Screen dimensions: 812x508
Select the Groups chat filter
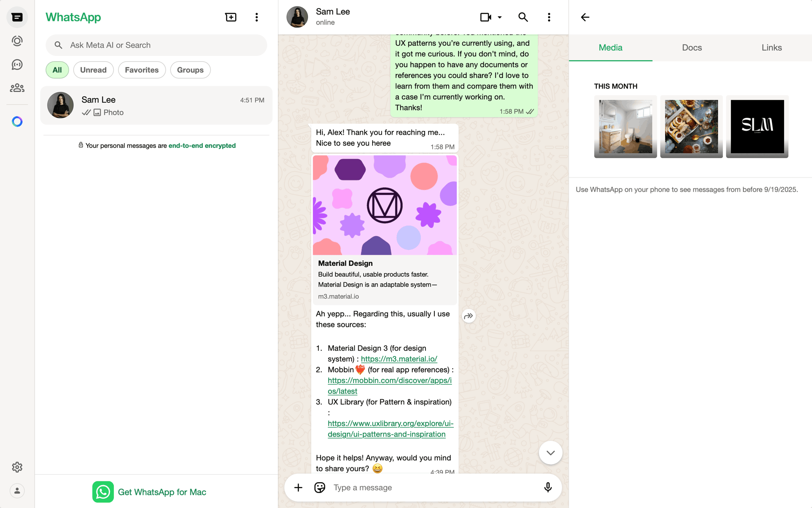point(190,70)
